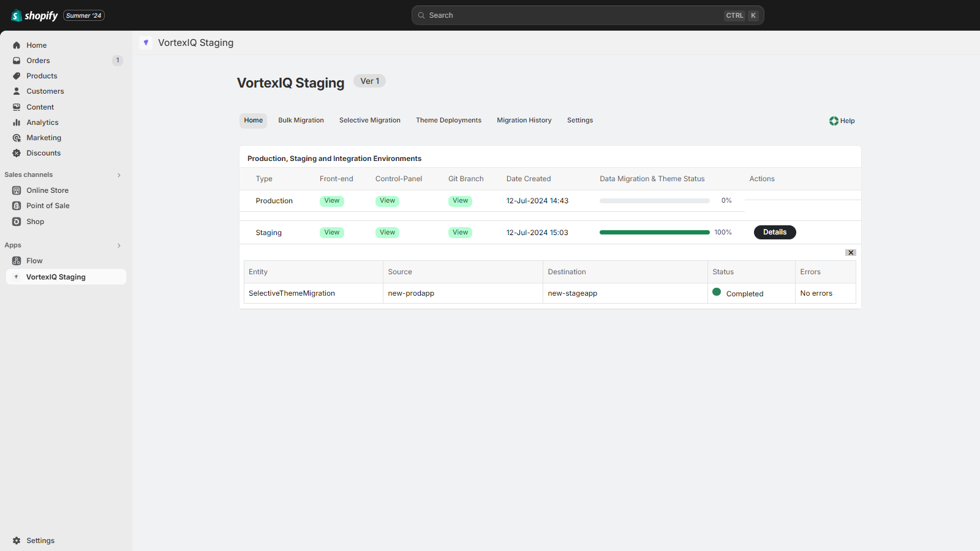Click the Discounts badge icon

coord(17,153)
